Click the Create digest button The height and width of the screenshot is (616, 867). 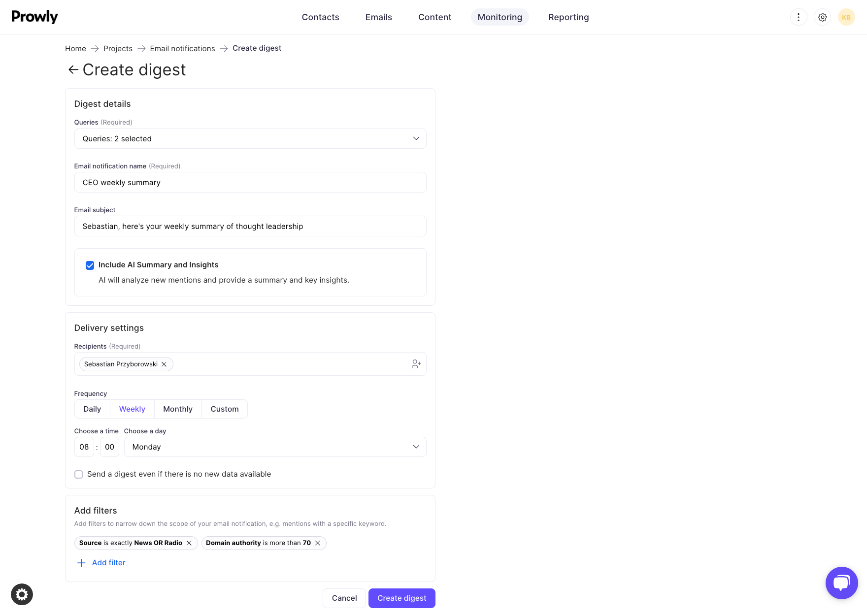point(401,598)
